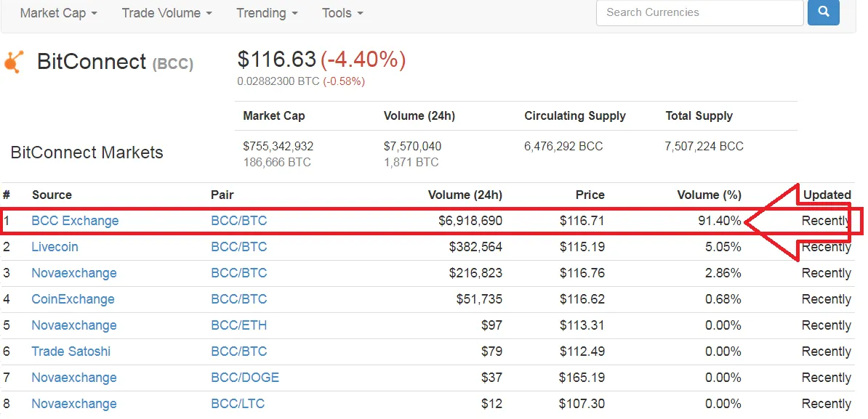The image size is (868, 419).
Task: Open Novaexchange link in BCC/DOGE row
Action: click(74, 378)
